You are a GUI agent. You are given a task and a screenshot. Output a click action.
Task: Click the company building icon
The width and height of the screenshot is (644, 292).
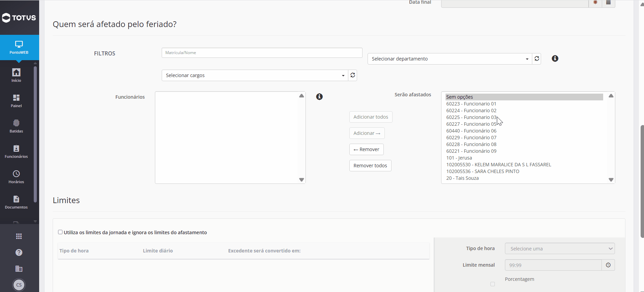tap(19, 269)
